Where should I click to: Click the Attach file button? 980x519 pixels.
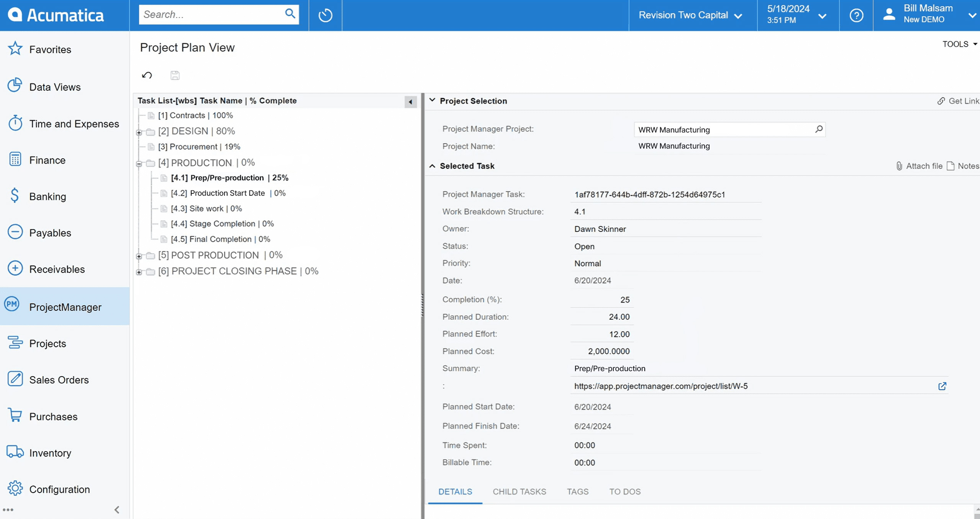(x=919, y=166)
